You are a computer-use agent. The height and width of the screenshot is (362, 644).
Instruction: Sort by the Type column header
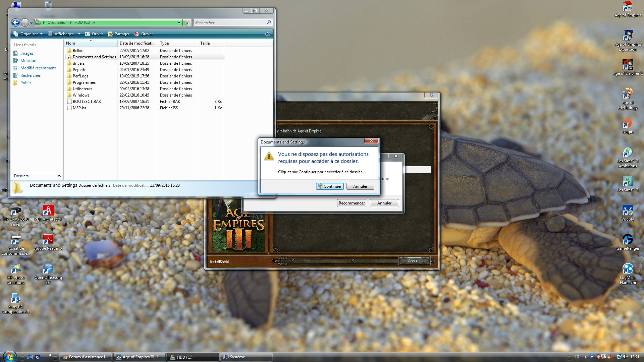[178, 43]
